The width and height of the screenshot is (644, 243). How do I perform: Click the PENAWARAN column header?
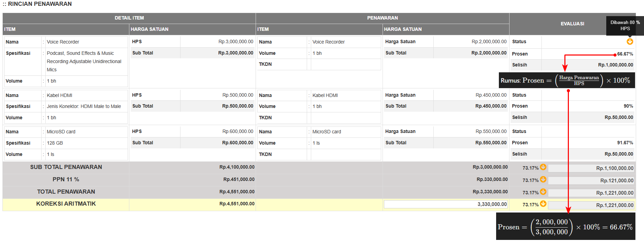click(382, 18)
